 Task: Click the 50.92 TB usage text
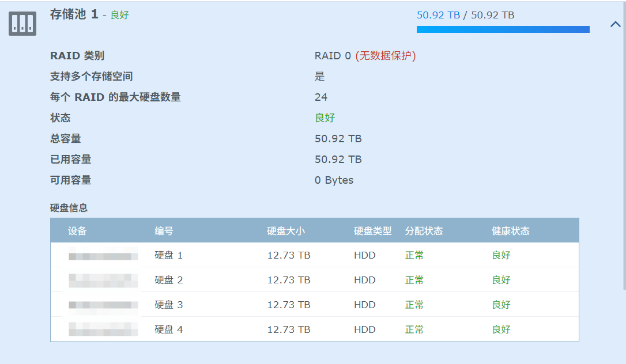click(x=438, y=15)
